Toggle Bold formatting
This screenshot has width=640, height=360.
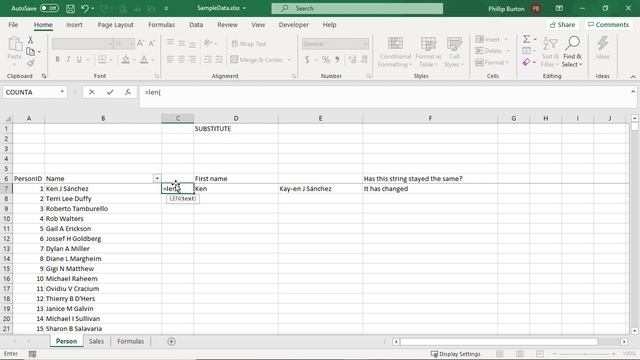(58, 60)
